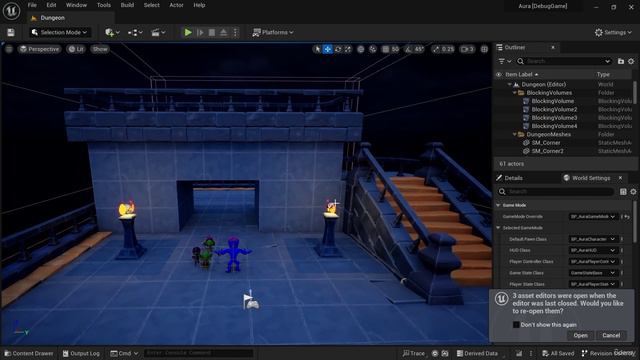The image size is (640, 360).
Task: Open play mode options three-dot menu
Action: coord(235,32)
